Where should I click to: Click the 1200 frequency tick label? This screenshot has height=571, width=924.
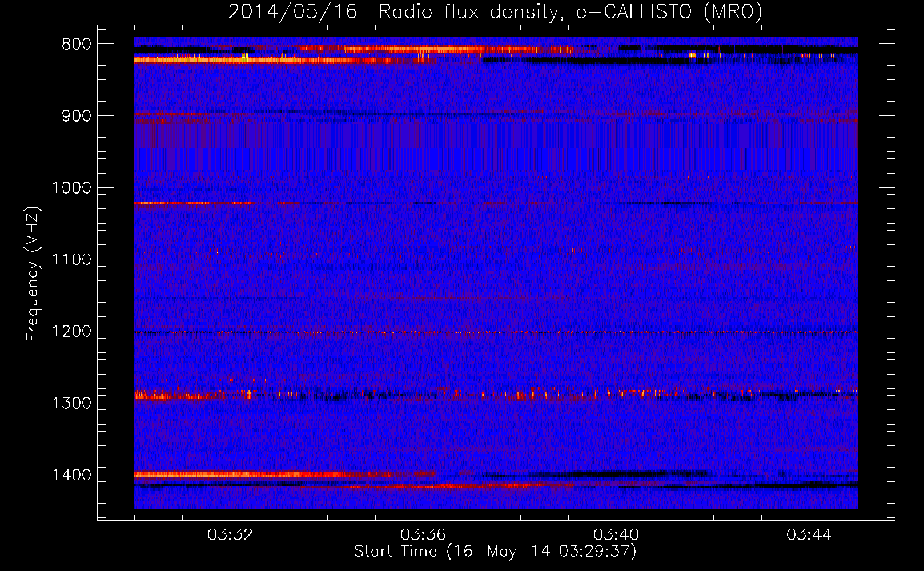(71, 332)
